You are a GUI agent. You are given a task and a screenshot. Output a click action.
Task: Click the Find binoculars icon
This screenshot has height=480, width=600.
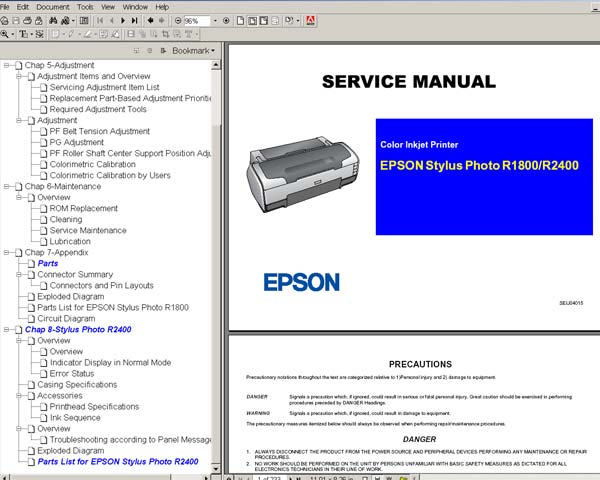point(53,21)
